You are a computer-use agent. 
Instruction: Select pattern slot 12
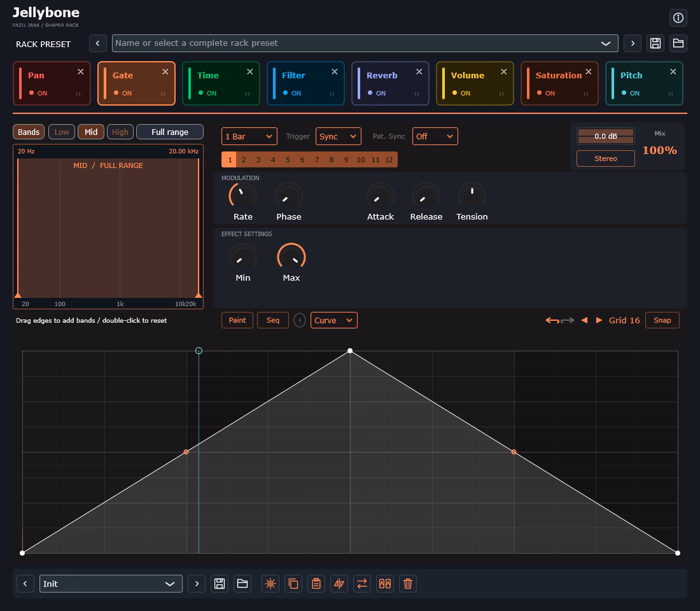click(x=389, y=160)
